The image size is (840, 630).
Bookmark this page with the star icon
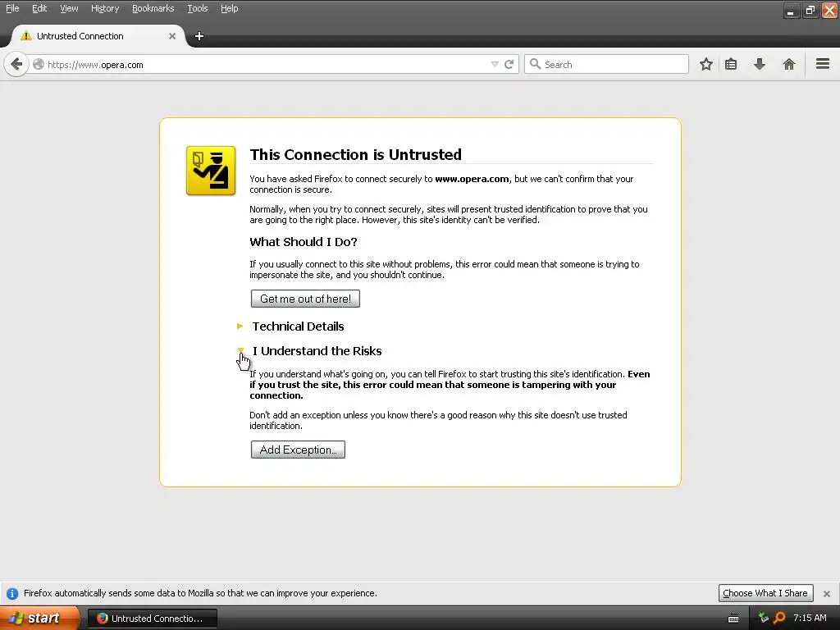(706, 64)
